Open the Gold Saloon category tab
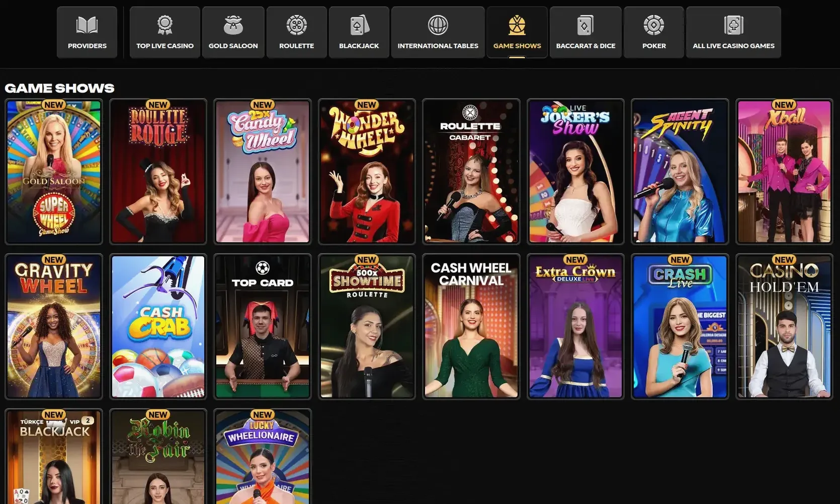This screenshot has width=840, height=504. click(x=233, y=32)
